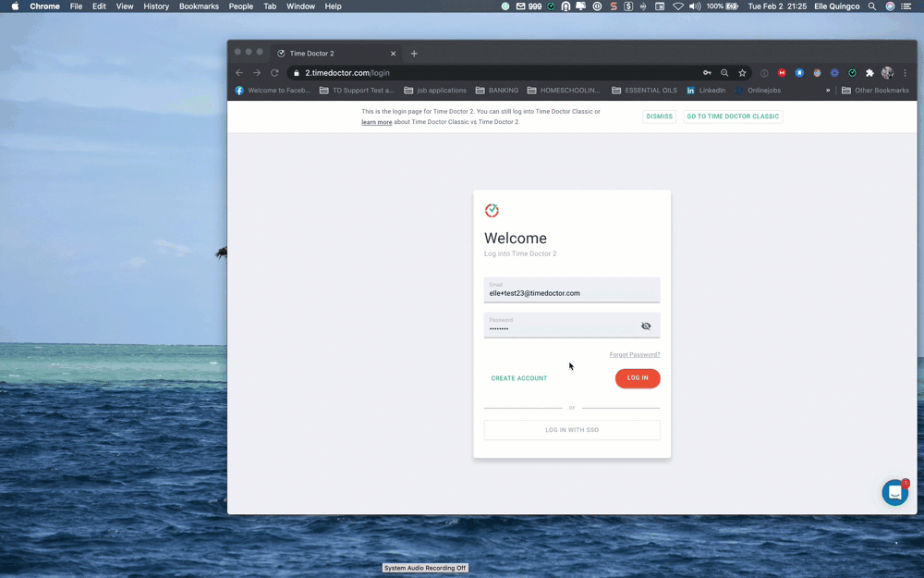Image resolution: width=924 pixels, height=578 pixels.
Task: Go forward in Chrome
Action: 257,72
